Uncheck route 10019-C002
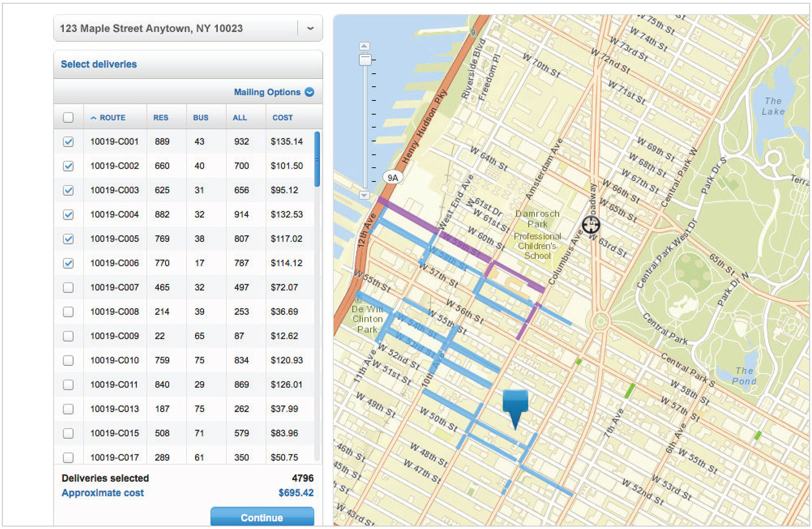The width and height of the screenshot is (812, 529). 68,166
